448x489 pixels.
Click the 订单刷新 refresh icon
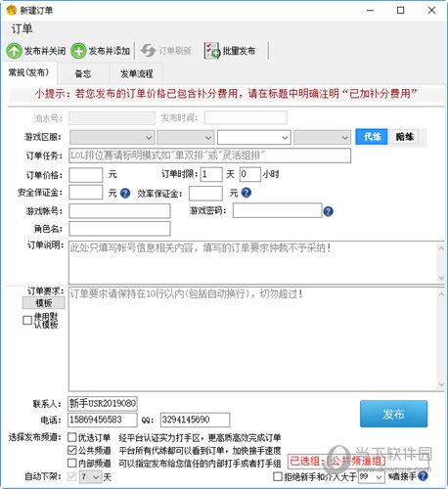pyautogui.click(x=148, y=51)
